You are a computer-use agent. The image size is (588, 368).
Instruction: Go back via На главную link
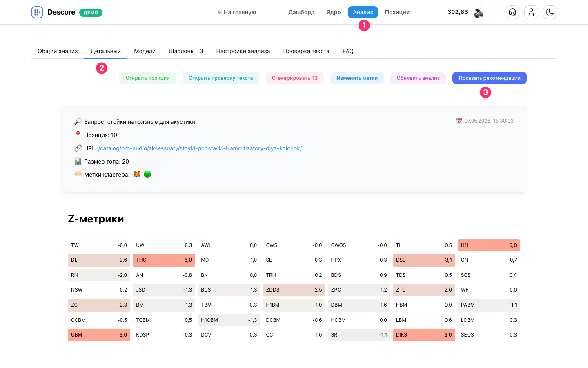click(x=236, y=12)
